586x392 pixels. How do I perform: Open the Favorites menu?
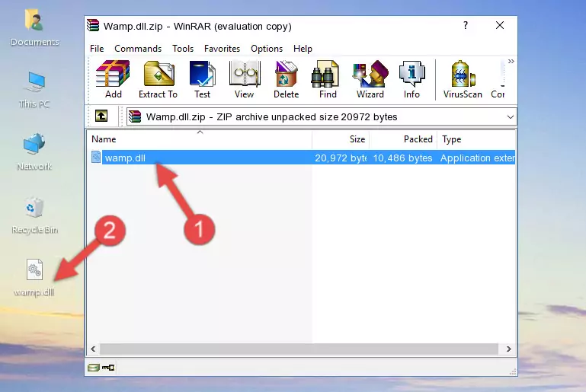point(222,49)
